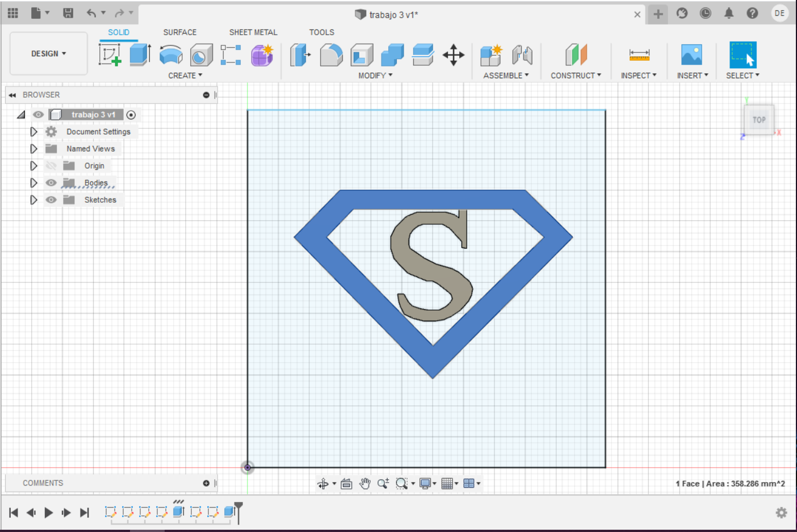797x532 pixels.
Task: Open the CONSTRUCT dropdown menu
Action: pyautogui.click(x=576, y=76)
